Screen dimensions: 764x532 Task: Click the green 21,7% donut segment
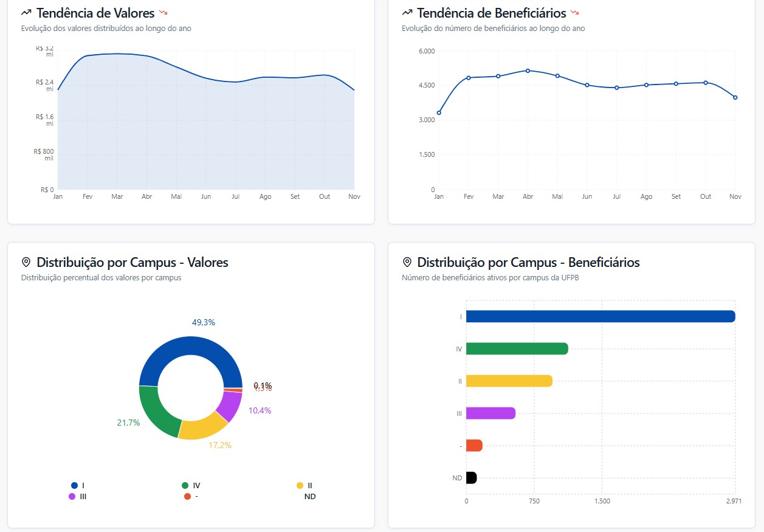tap(156, 412)
